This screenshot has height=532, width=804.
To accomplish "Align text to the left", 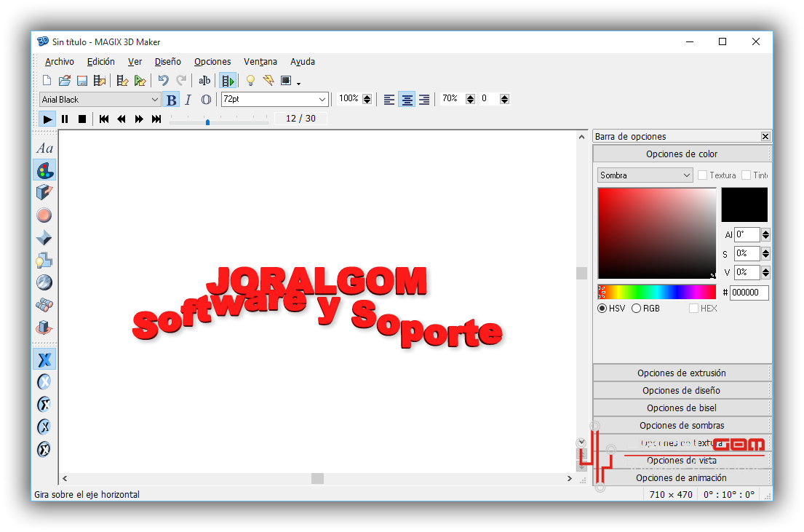I will tap(389, 100).
